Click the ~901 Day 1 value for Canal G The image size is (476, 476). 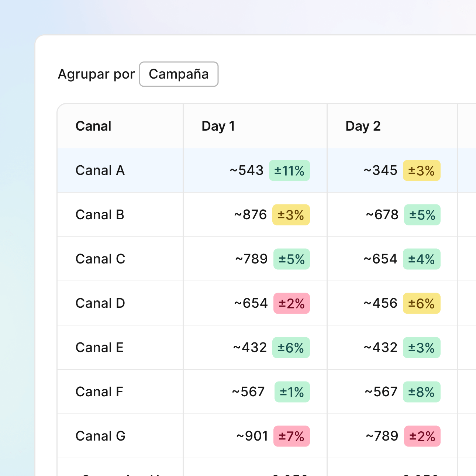click(x=252, y=436)
